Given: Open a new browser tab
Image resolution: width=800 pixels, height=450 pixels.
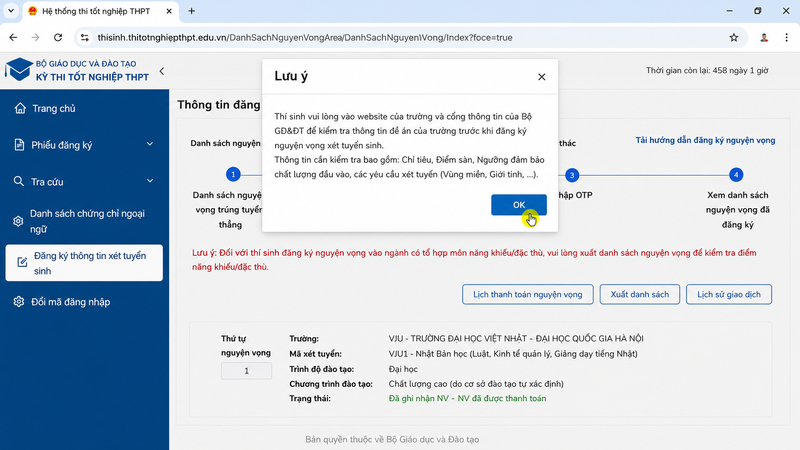Looking at the screenshot, I should click(191, 11).
